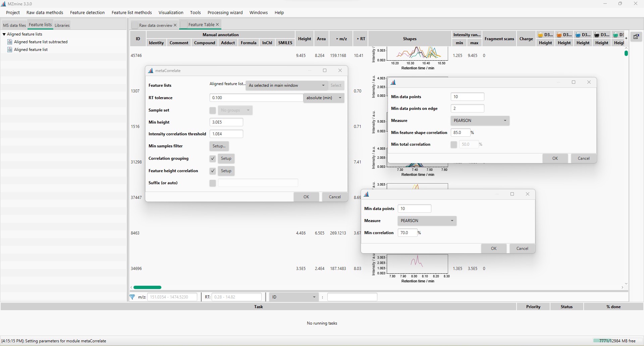Click Setup next to Min samples filter

click(219, 146)
